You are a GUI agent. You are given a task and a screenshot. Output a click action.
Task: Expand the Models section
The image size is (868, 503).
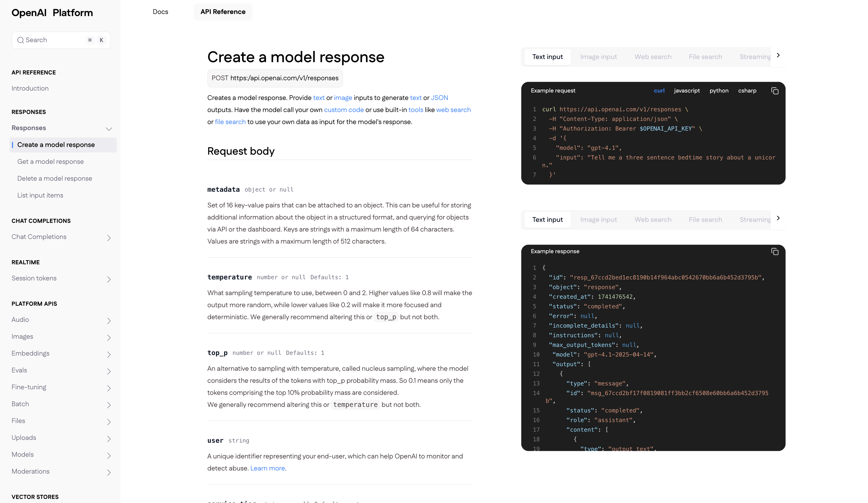point(109,456)
